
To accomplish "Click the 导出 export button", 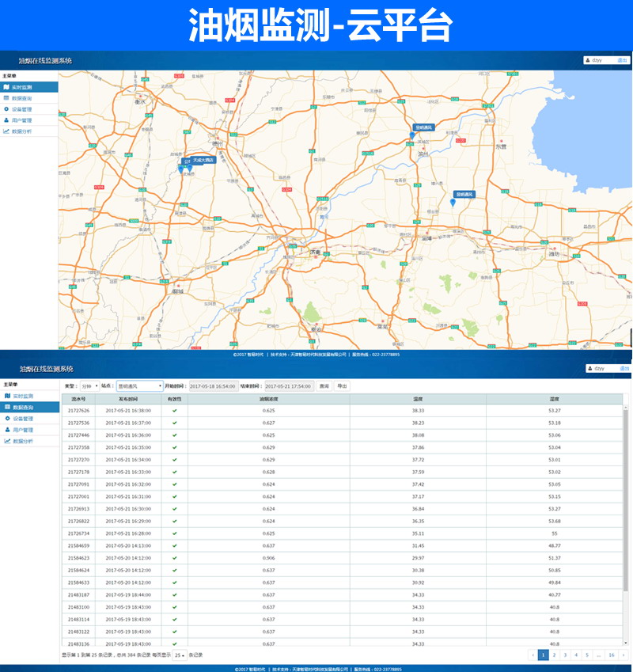I will [x=342, y=386].
